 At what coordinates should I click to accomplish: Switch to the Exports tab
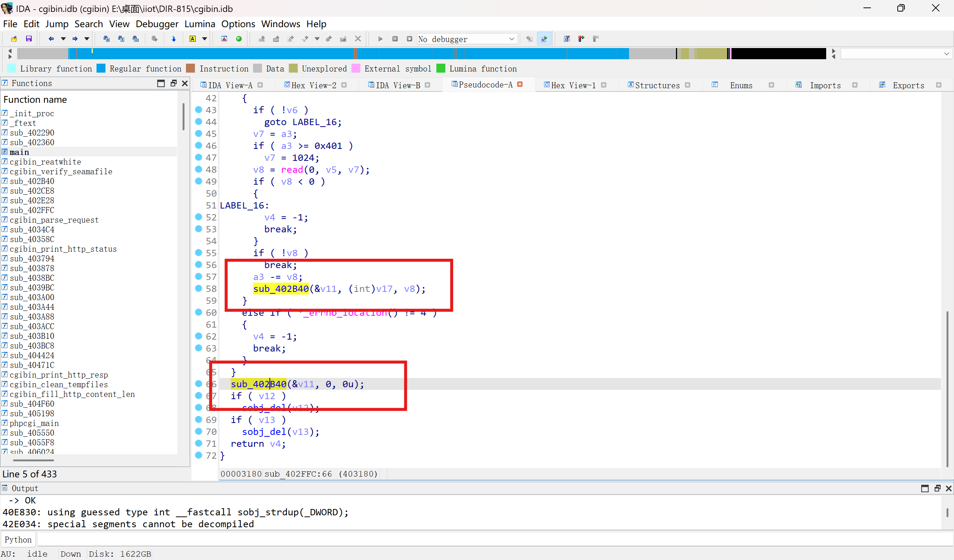click(908, 85)
